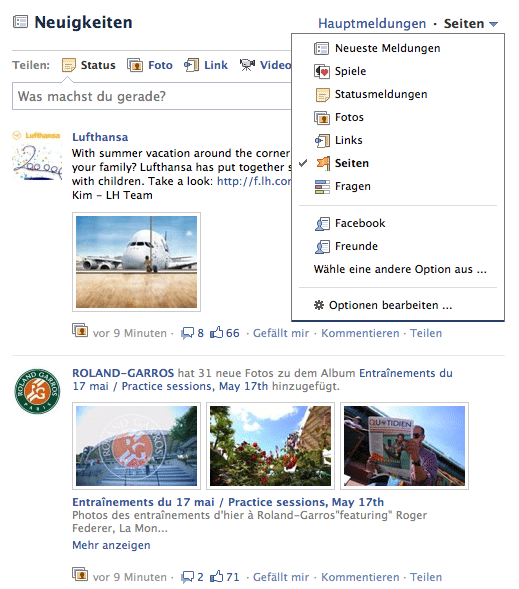Click the Was machst du gerade field
Screen dimensions: 519x589
click(x=152, y=97)
